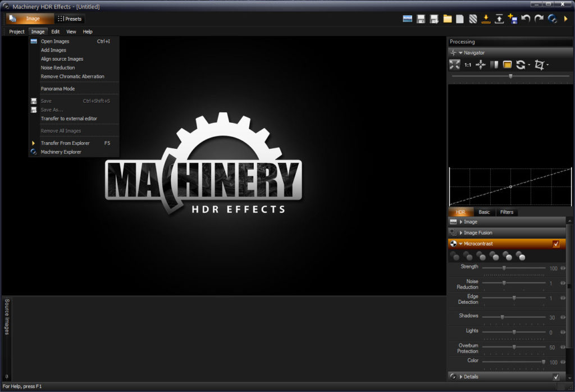Click the Color slider handle
This screenshot has height=392, width=575.
(x=544, y=362)
